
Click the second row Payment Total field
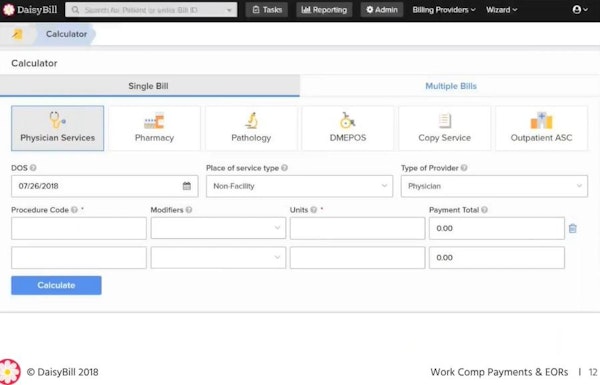pyautogui.click(x=497, y=258)
